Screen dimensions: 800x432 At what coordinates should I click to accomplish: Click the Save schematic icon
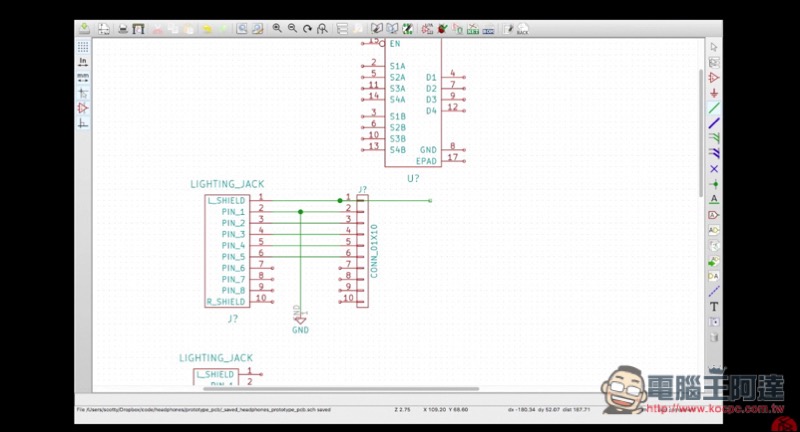point(84,29)
